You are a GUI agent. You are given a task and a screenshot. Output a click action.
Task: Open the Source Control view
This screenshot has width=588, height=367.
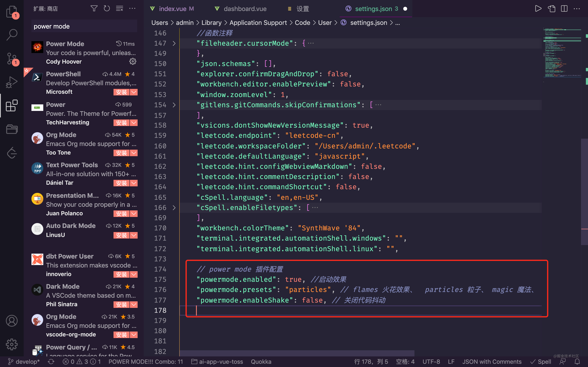pos(11,58)
